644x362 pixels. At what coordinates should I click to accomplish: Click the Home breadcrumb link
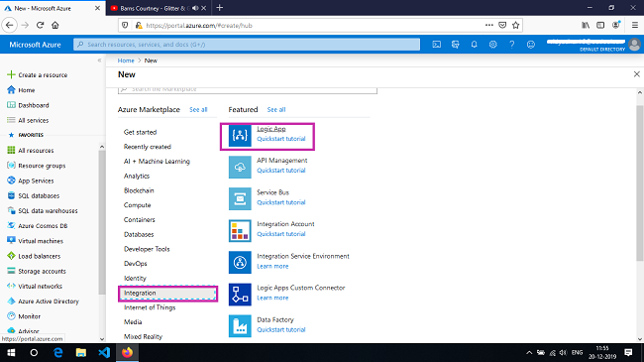click(126, 60)
